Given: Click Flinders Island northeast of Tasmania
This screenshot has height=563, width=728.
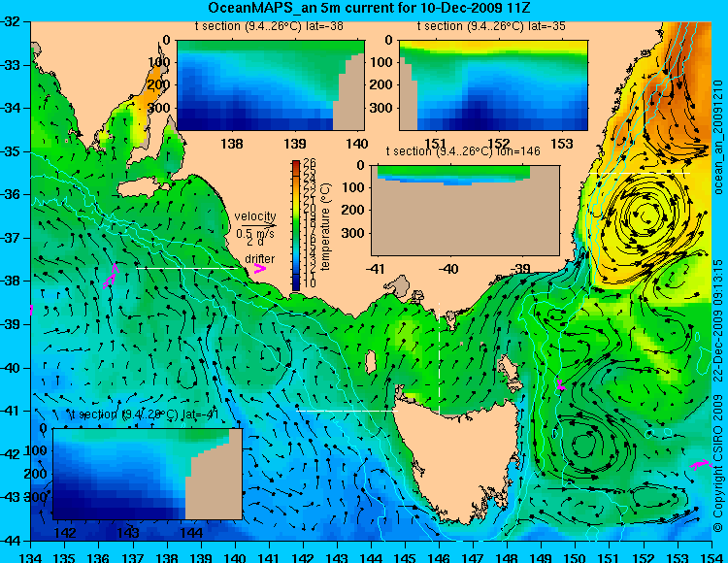Looking at the screenshot, I should [509, 372].
